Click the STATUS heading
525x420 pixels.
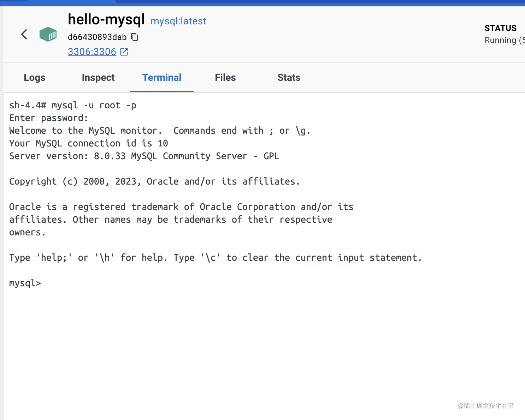[501, 28]
